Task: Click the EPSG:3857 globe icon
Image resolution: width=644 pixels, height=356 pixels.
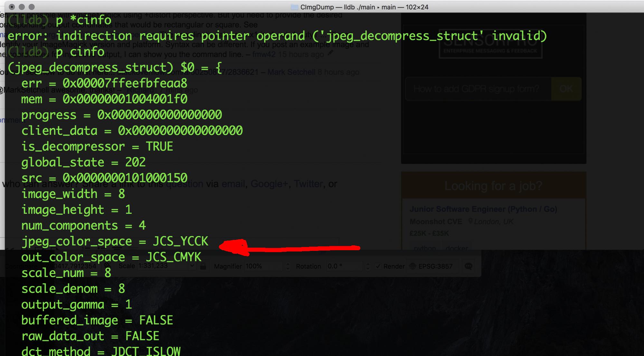Action: [412, 266]
